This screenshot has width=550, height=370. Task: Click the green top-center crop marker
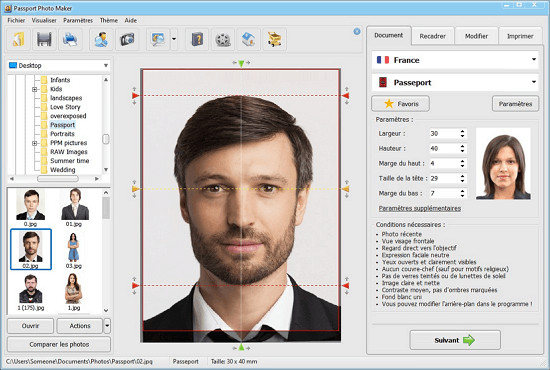click(241, 63)
